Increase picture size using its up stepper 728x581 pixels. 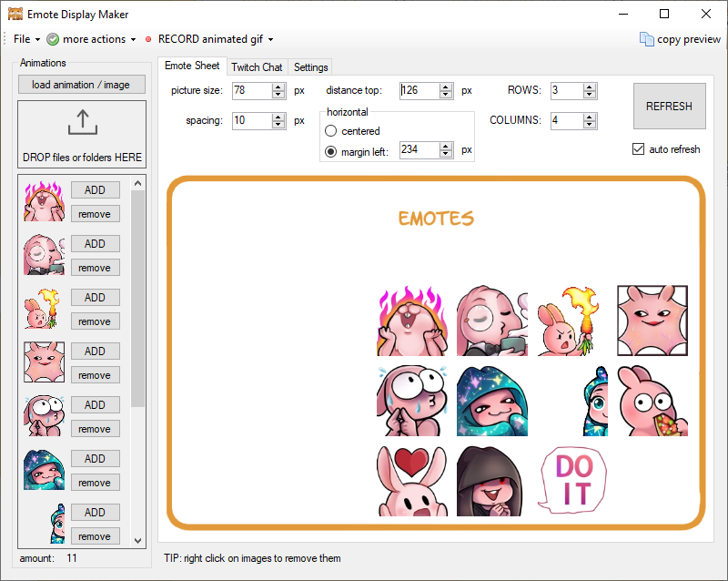tap(279, 87)
